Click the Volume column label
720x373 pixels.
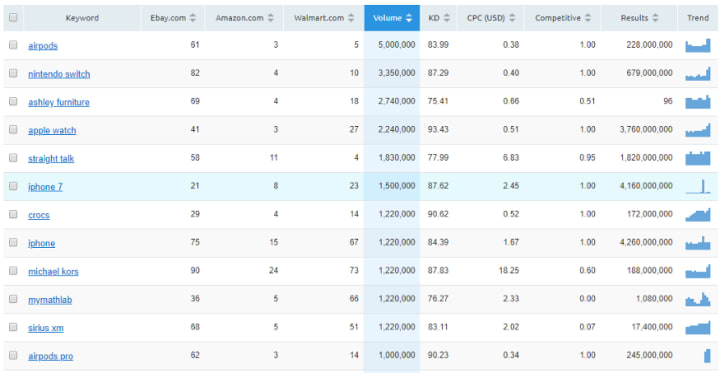pos(388,18)
